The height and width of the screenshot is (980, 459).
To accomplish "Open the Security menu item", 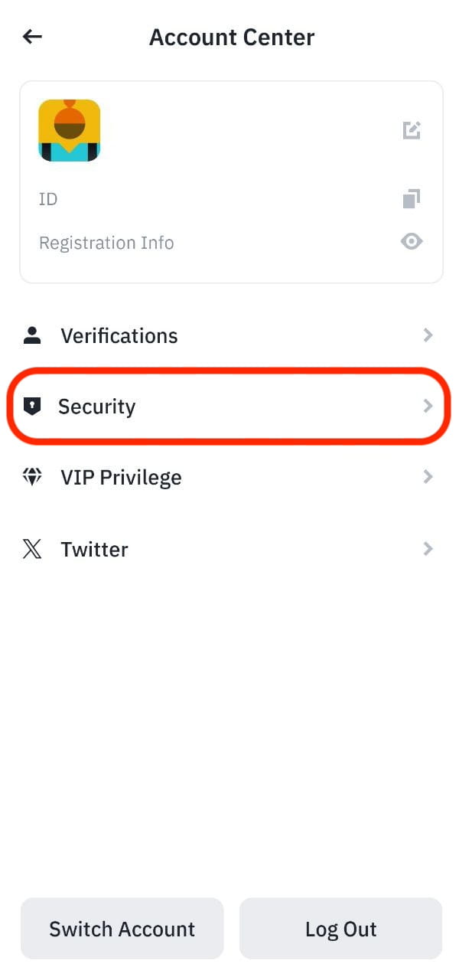I will pos(97,407).
